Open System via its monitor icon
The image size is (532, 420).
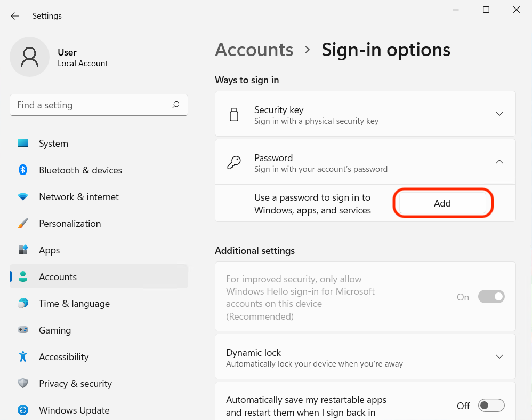23,144
